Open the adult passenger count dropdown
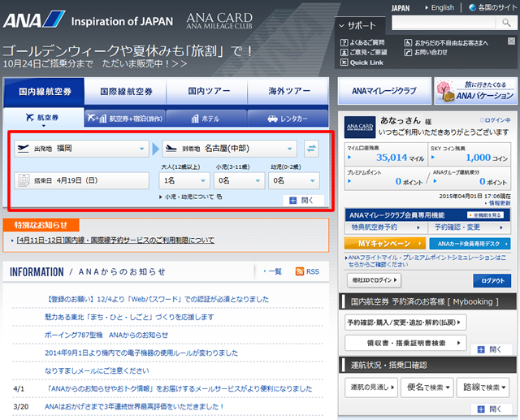Screen dimensions: 520x420 [x=184, y=180]
